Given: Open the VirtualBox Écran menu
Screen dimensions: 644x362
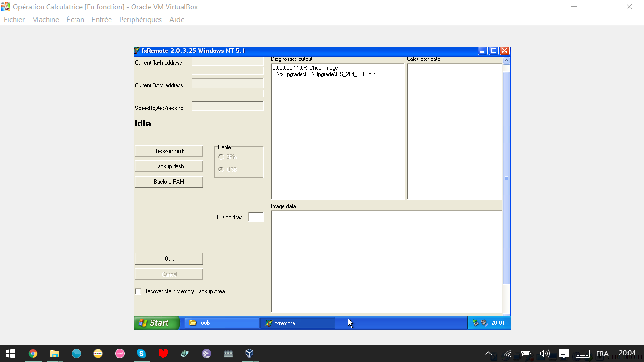Looking at the screenshot, I should click(75, 20).
